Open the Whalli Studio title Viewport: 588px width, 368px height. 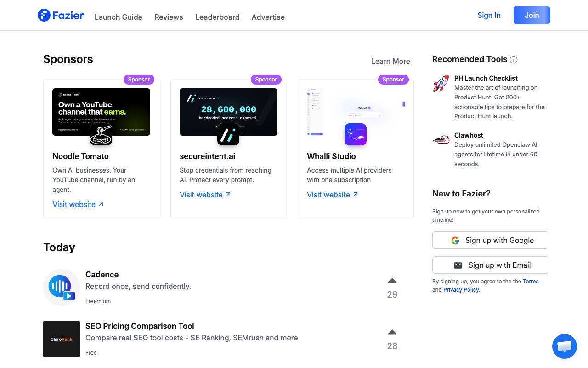point(331,156)
